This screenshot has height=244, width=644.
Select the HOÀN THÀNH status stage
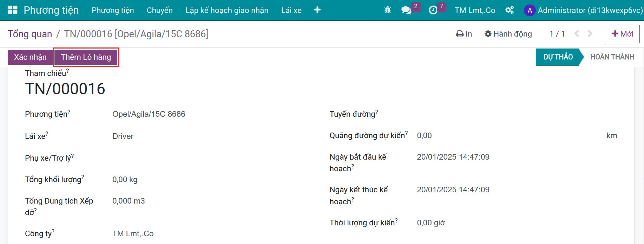612,57
